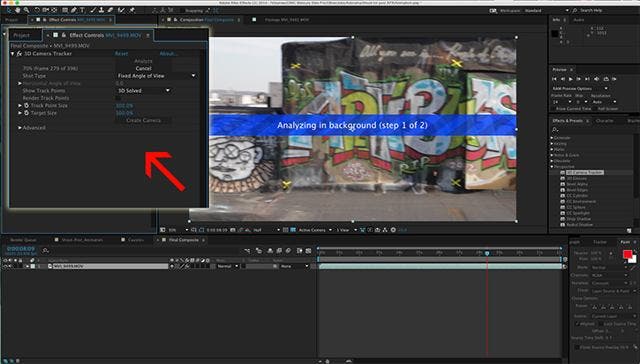
Task: Step forward one frame in Preview panel
Action: (579, 79)
